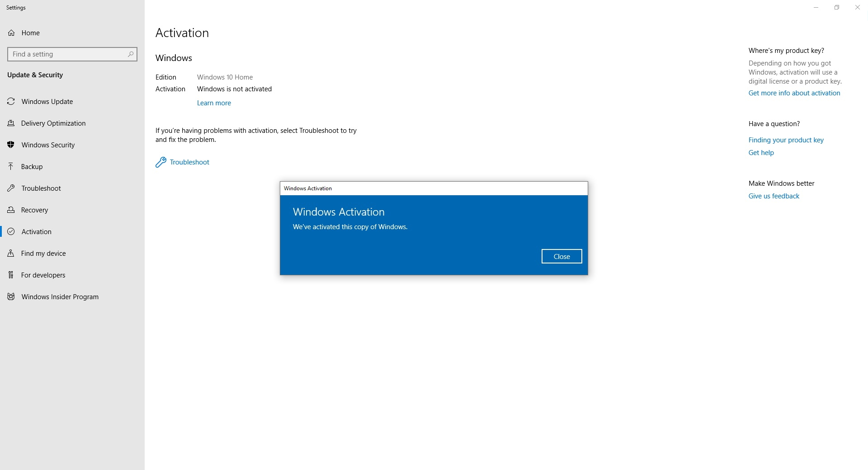The width and height of the screenshot is (868, 470).
Task: Open Finding your product key link
Action: (x=786, y=140)
